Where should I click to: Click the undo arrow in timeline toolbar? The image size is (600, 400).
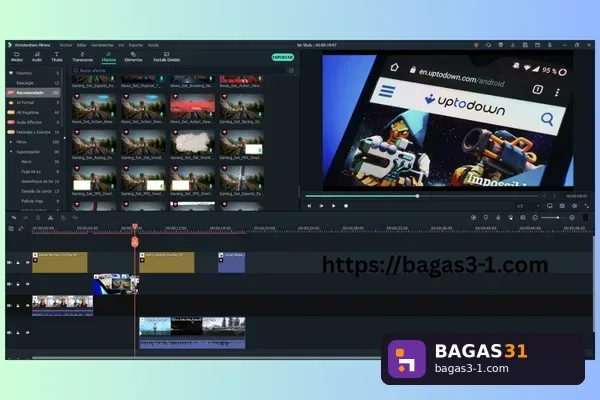pos(14,218)
